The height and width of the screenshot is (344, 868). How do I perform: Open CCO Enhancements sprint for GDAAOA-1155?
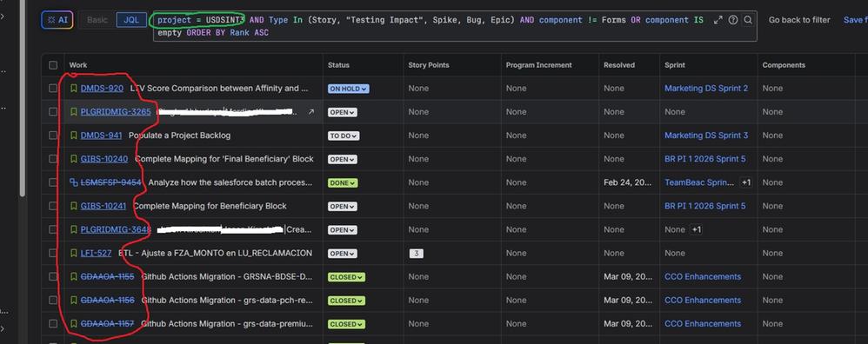click(703, 276)
